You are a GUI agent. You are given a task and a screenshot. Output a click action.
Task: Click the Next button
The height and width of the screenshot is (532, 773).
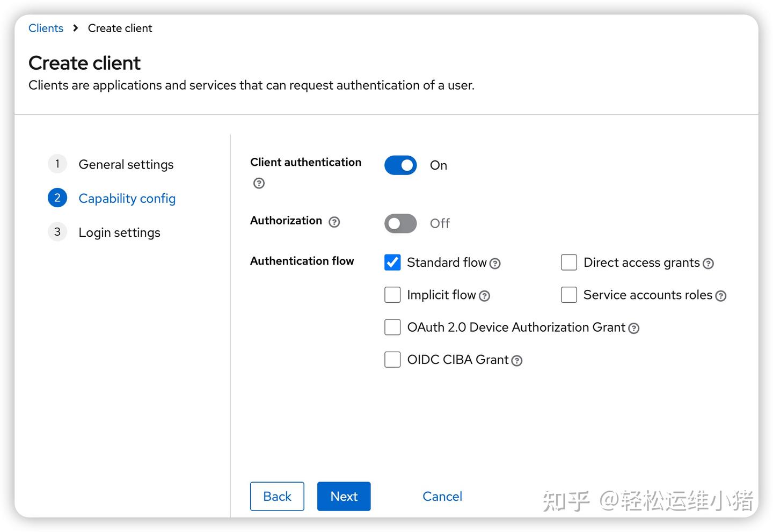344,496
